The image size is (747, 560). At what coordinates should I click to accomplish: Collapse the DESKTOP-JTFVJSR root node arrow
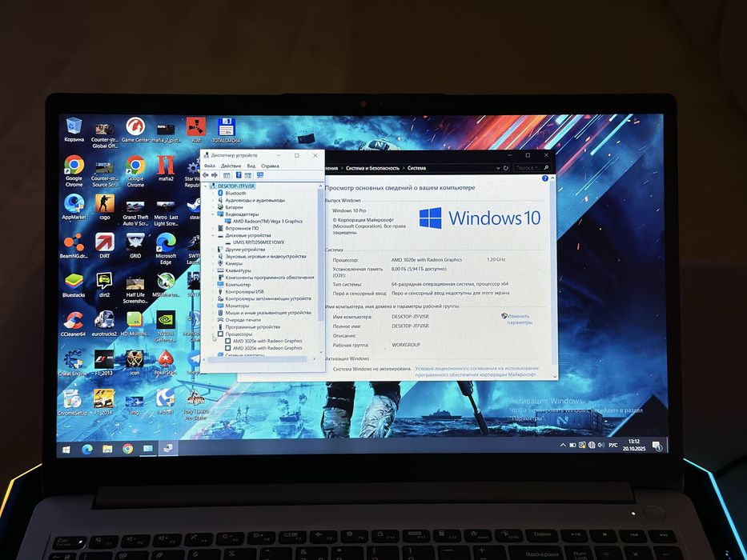pos(206,186)
